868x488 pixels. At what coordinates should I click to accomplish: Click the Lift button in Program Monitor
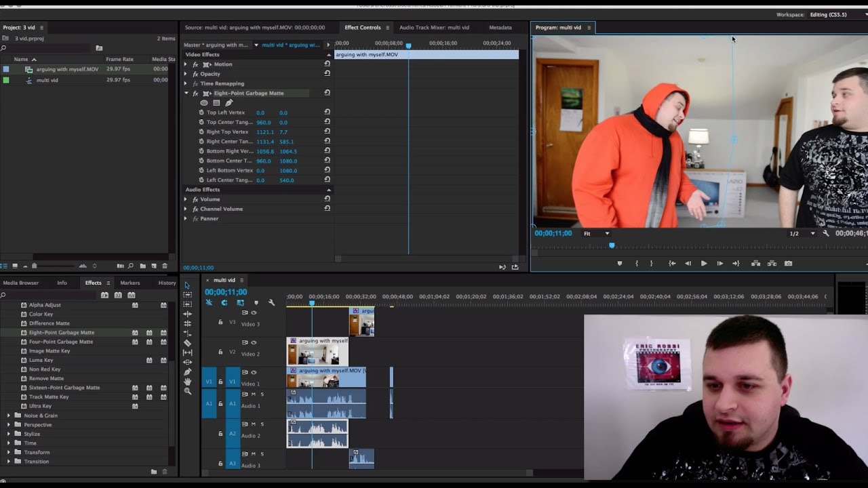(755, 263)
